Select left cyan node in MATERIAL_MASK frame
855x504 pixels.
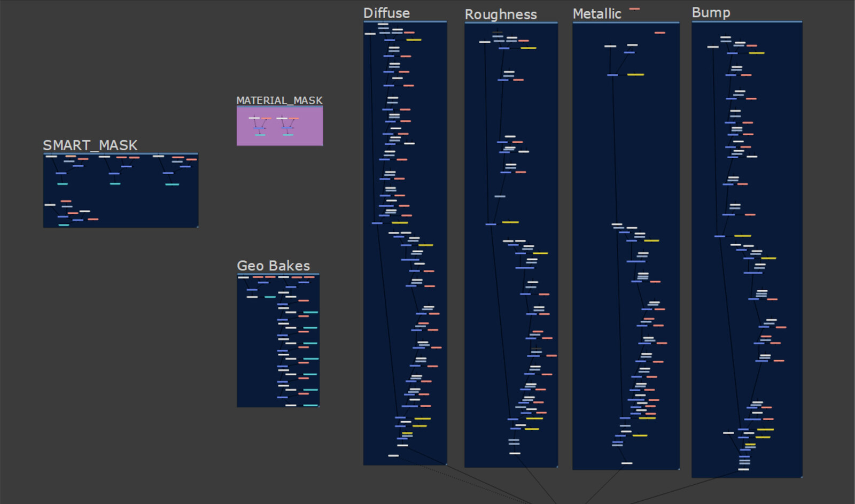(x=260, y=135)
